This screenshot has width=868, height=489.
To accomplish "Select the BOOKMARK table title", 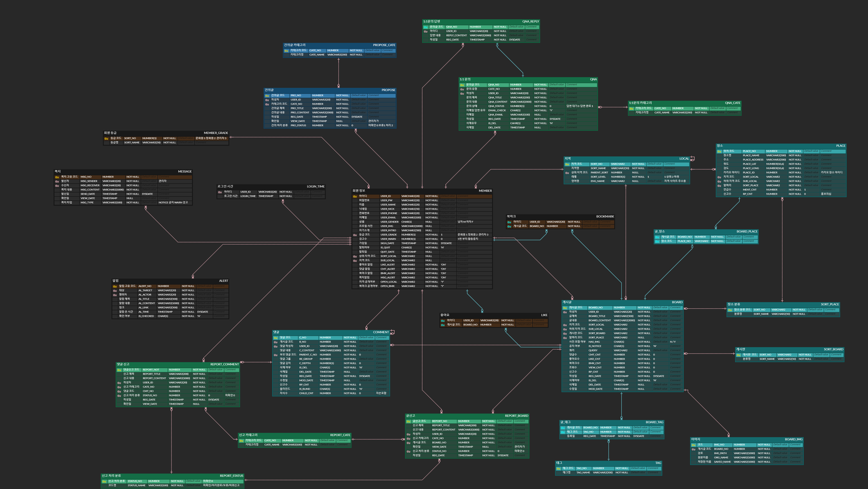I will click(x=605, y=216).
